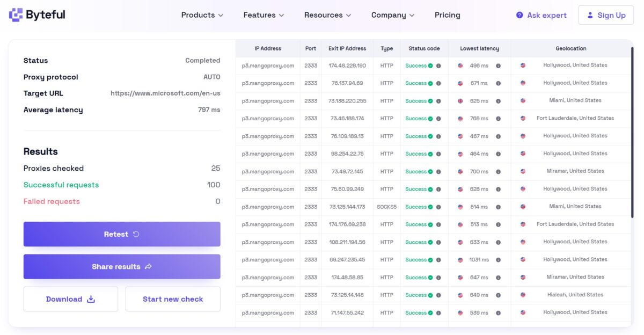Click the 1031 ms latency value
Screen dimensions: 644x335
click(479, 260)
